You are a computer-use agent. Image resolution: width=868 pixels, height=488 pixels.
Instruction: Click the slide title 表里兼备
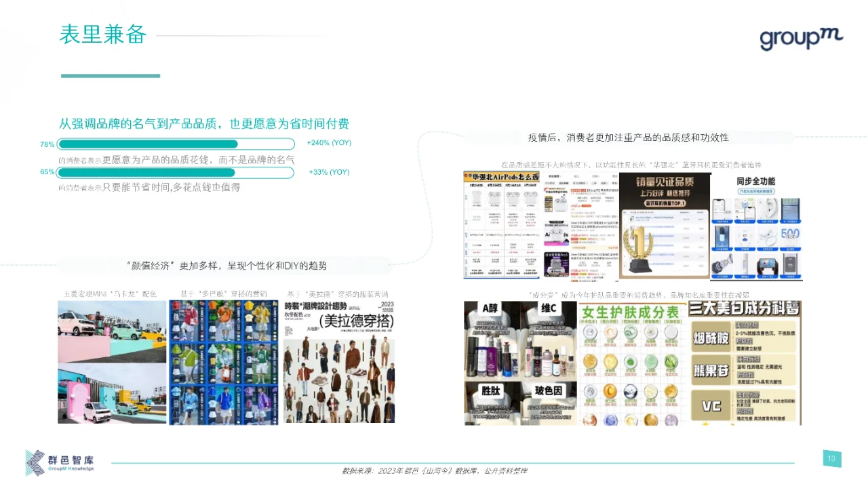pos(103,34)
